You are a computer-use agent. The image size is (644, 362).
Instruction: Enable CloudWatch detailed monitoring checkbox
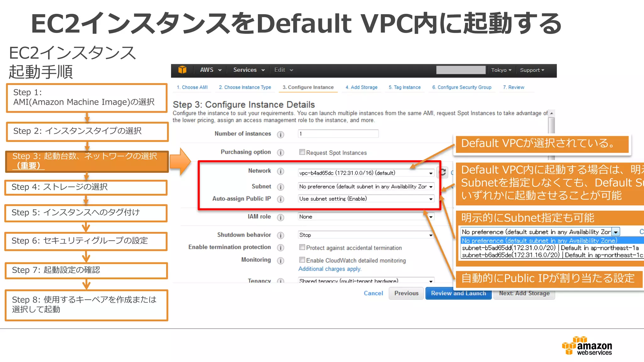(302, 260)
